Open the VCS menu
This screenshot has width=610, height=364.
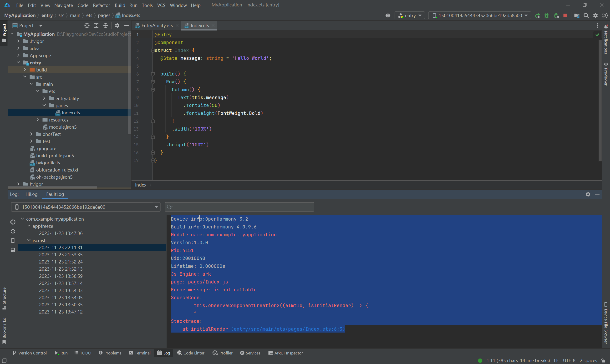pyautogui.click(x=161, y=5)
